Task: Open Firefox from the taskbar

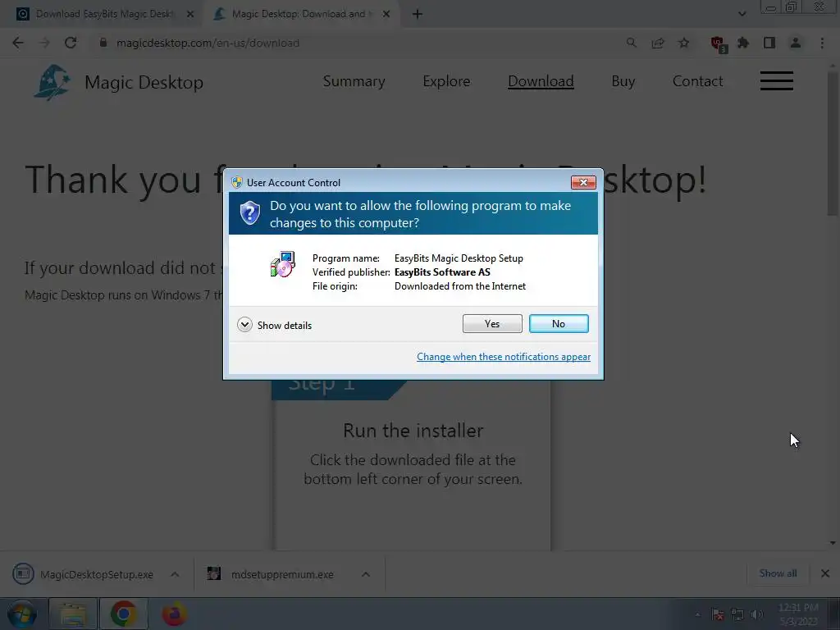Action: click(x=174, y=614)
